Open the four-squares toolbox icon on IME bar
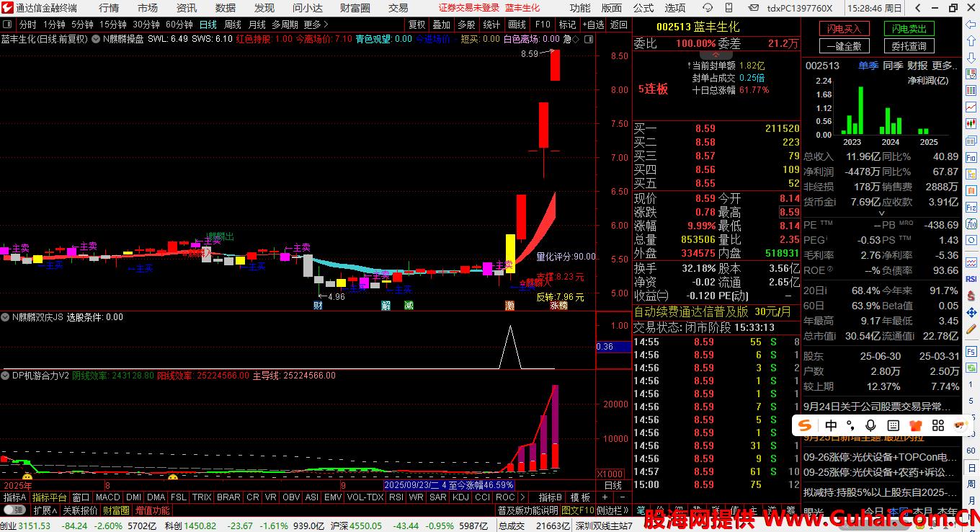980x532 pixels. click(937, 425)
